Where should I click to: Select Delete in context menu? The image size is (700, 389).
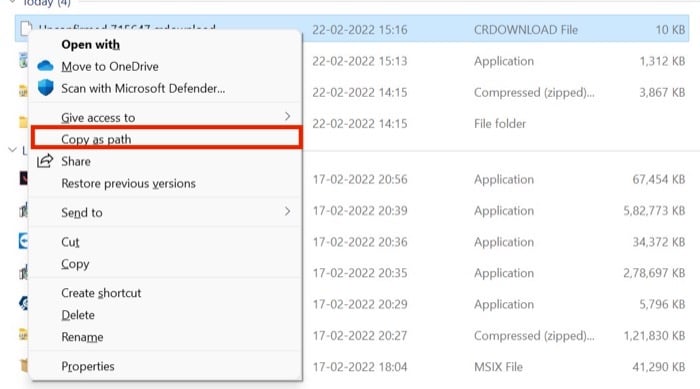[x=78, y=315]
